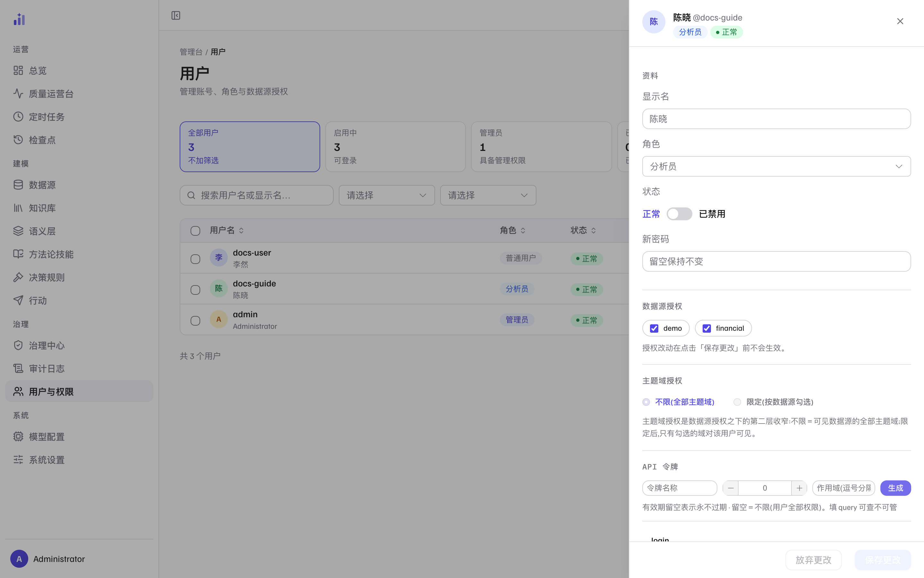
Task: Select the 全部用户 filter card
Action: [250, 147]
